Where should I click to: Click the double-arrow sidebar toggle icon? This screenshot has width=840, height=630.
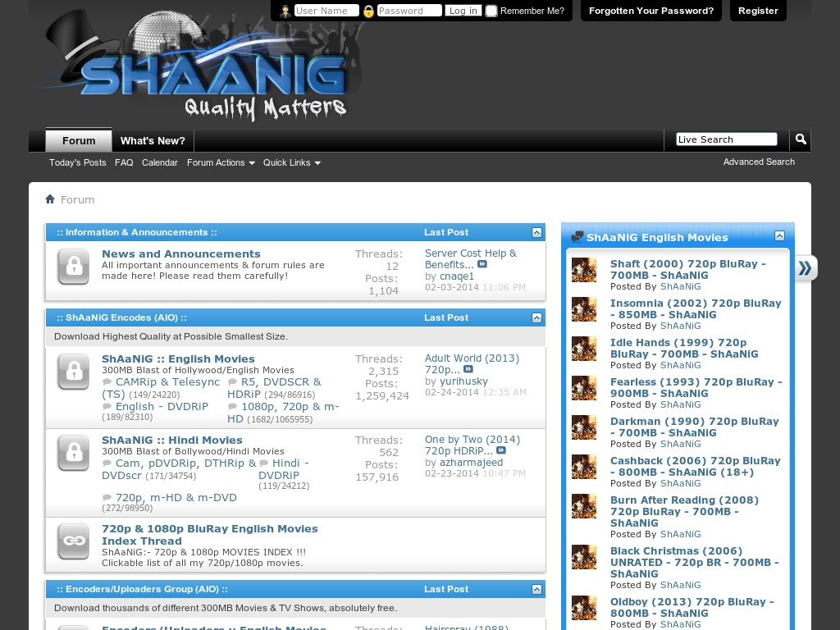pyautogui.click(x=806, y=268)
